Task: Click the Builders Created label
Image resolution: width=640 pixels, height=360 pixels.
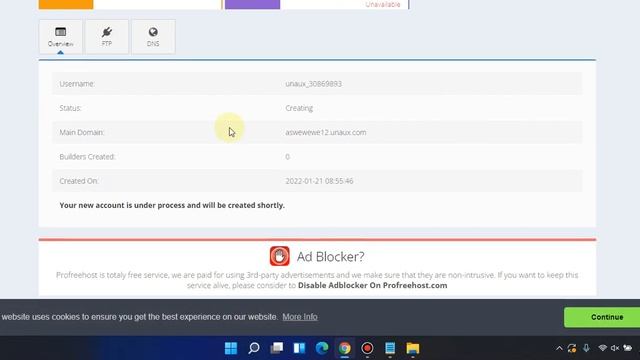Action: coord(87,157)
